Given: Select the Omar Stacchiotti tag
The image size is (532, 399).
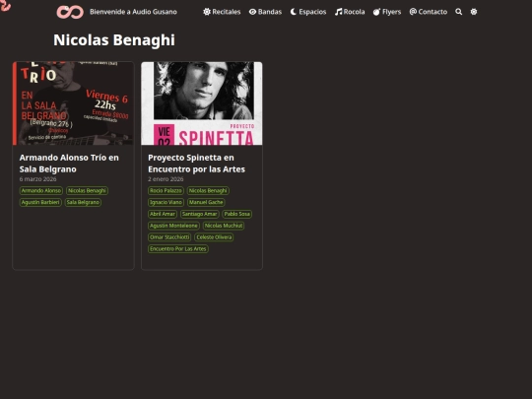Looking at the screenshot, I should [x=169, y=237].
